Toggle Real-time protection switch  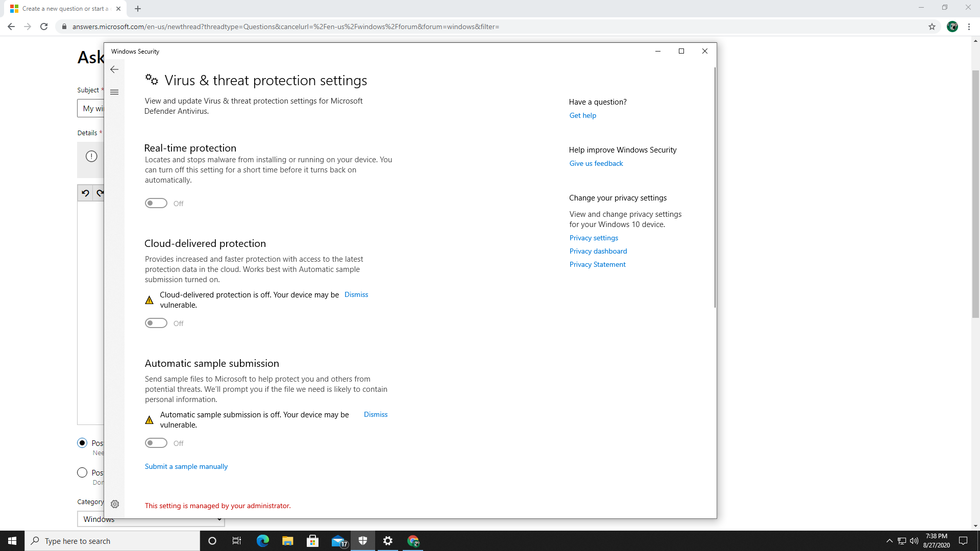pyautogui.click(x=156, y=203)
